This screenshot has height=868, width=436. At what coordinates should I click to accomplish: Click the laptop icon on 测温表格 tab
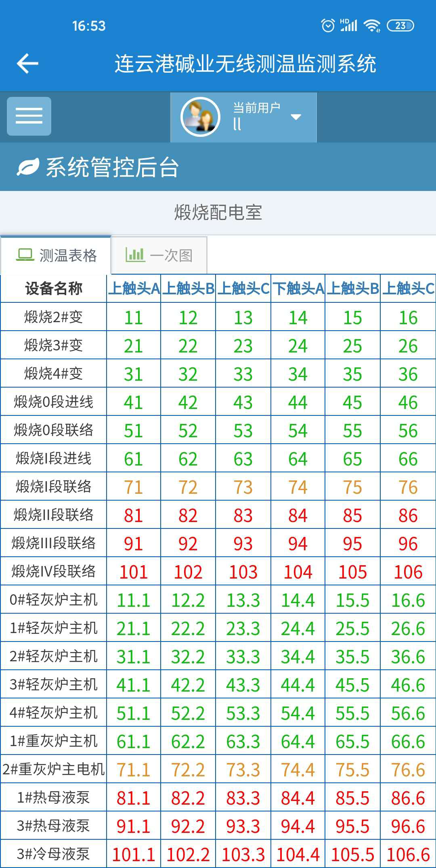coord(25,255)
